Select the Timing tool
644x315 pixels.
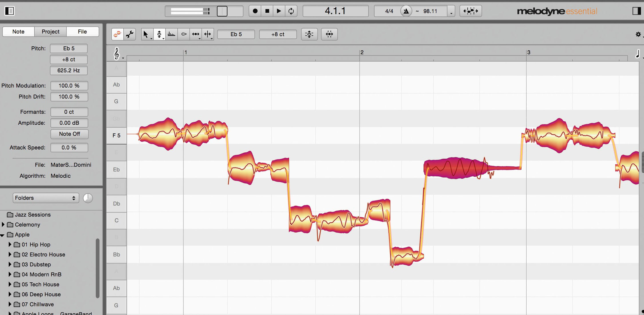click(x=196, y=34)
